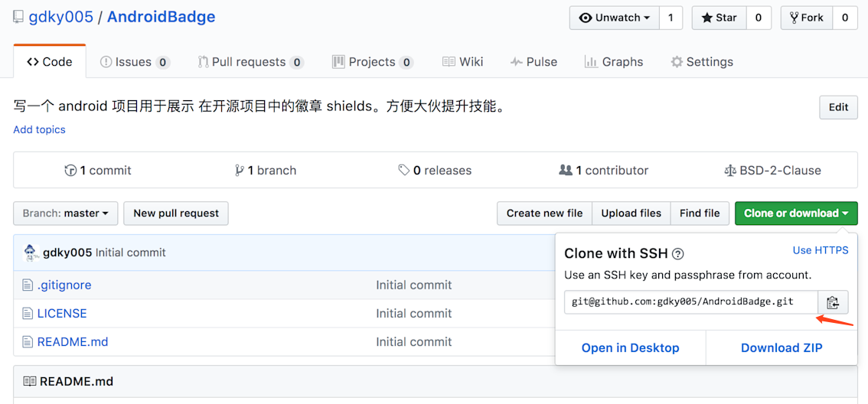This screenshot has width=868, height=404.
Task: Open Initial commit message on LICENSE row
Action: (414, 314)
